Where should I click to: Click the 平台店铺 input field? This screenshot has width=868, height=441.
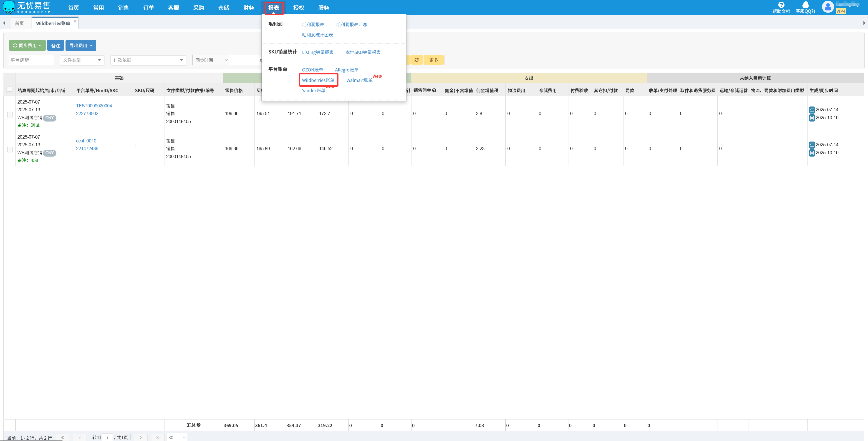tap(31, 60)
